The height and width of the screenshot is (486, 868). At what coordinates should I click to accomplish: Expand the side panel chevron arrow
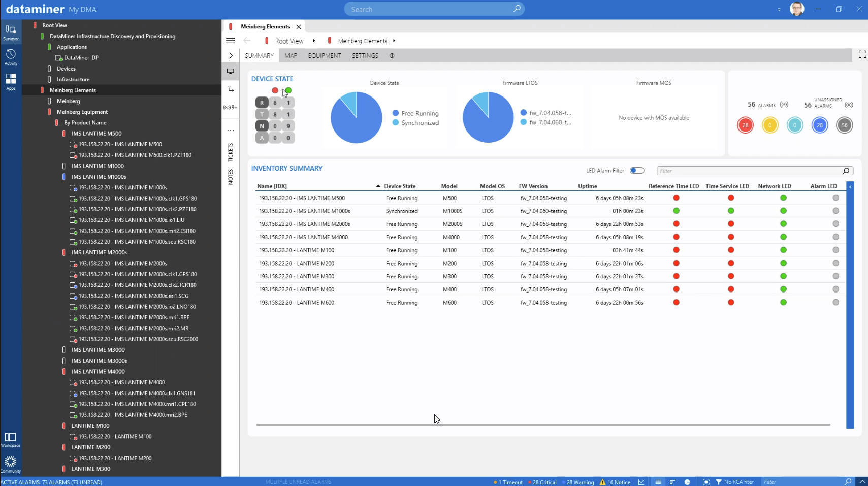pos(231,55)
